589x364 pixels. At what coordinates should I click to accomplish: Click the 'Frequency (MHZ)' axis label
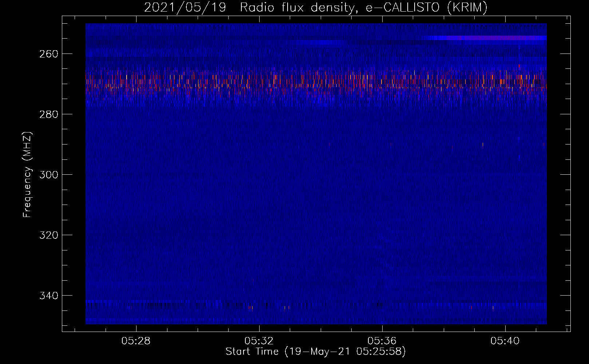(x=27, y=174)
